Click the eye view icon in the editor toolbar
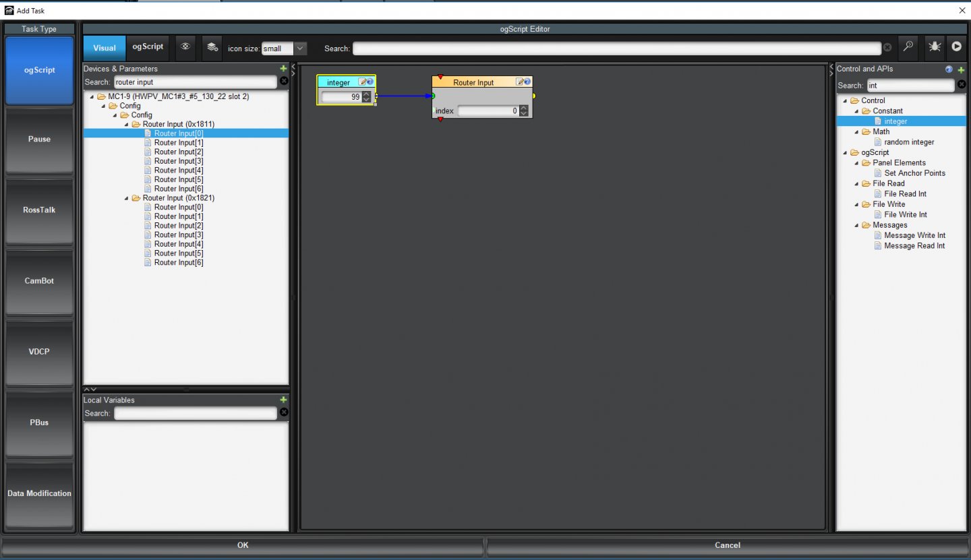 point(185,47)
